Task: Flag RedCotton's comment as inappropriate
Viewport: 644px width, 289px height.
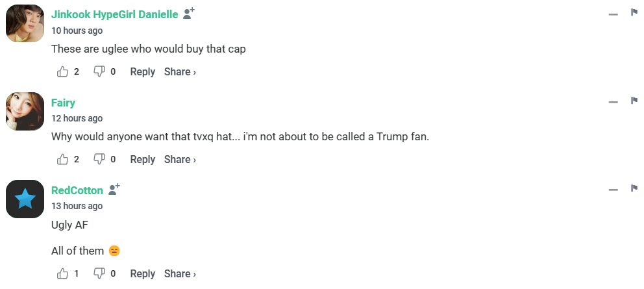Action: coord(634,188)
